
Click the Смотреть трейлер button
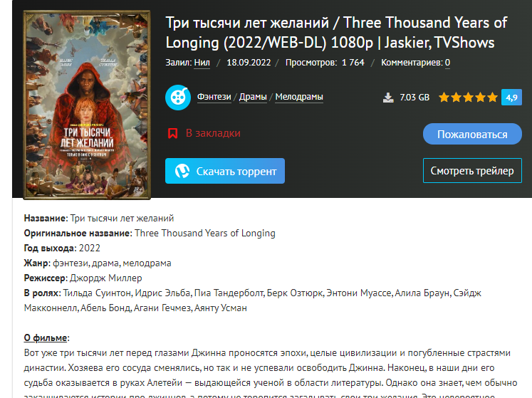click(472, 171)
